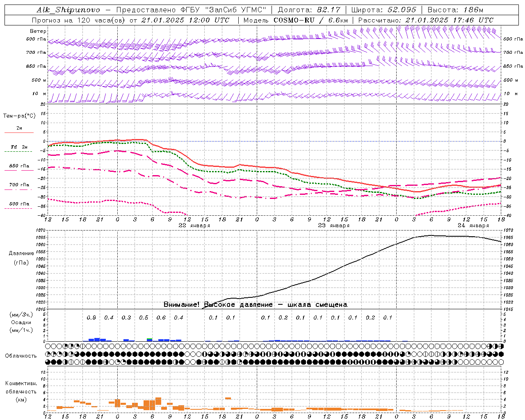Viewport: 525px width, 420px height.
Task: Click the 'Конвективн.' convective cloud label
Action: pos(21,383)
